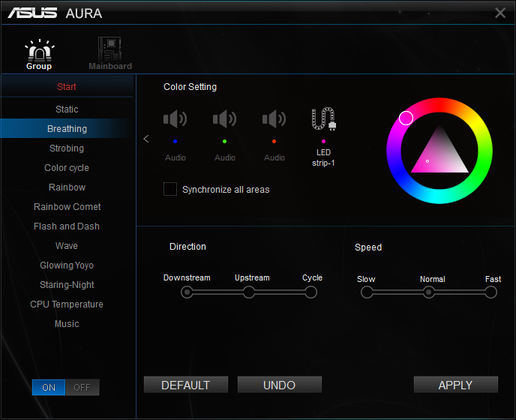Set speed to Normal
The image size is (516, 420).
tap(429, 292)
